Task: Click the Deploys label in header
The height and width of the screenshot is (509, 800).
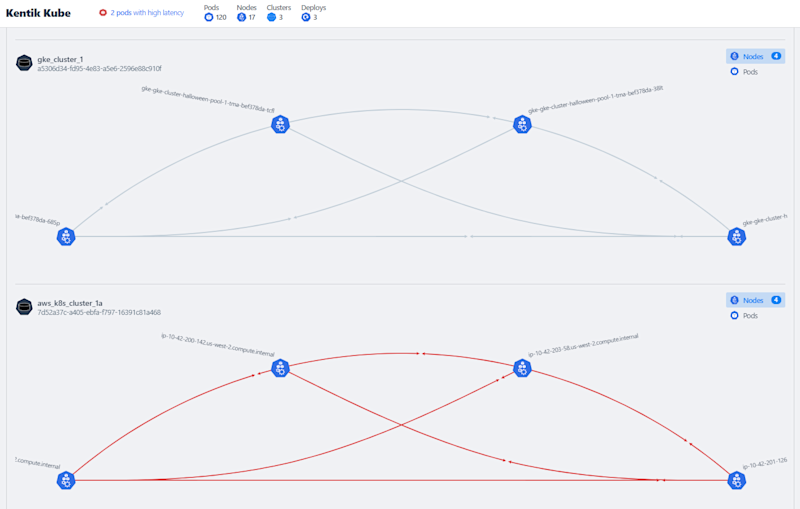Action: click(x=313, y=8)
